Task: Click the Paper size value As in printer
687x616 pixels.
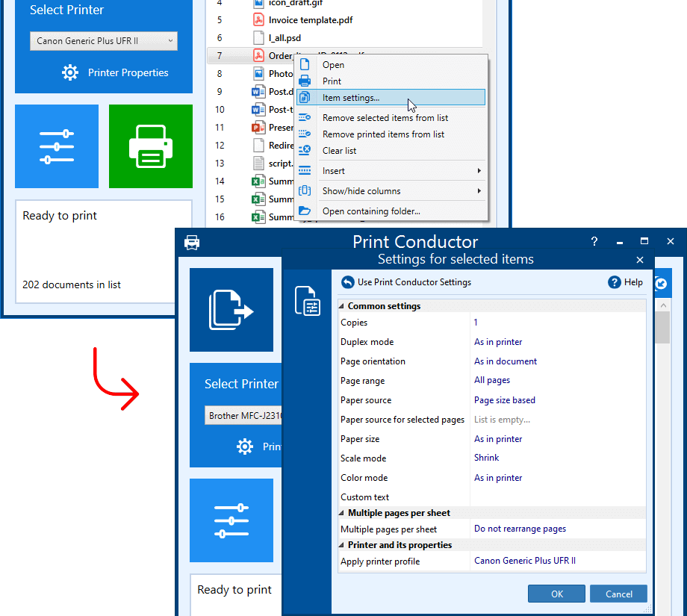Action: (498, 439)
